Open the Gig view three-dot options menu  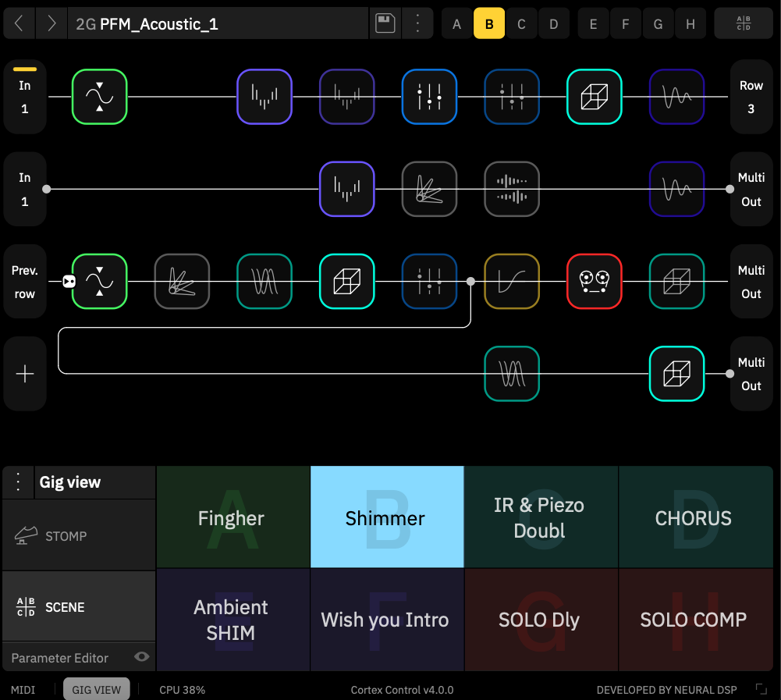[17, 481]
